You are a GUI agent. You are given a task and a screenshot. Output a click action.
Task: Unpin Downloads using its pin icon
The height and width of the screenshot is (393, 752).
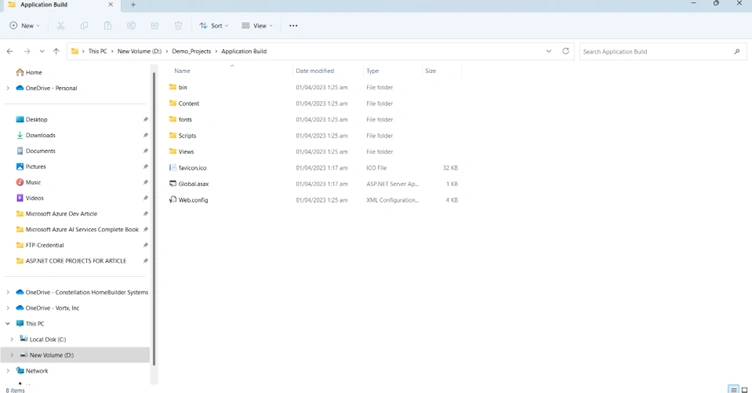point(145,135)
